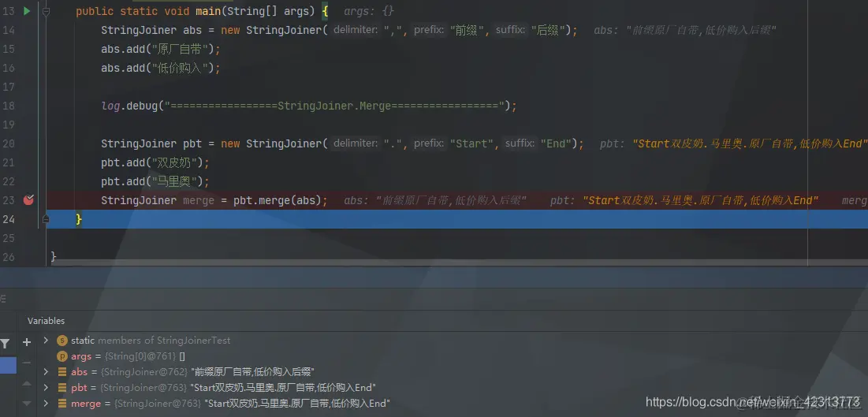Click 'prefix:' hint on line 14
This screenshot has height=417, width=868.
click(430, 30)
